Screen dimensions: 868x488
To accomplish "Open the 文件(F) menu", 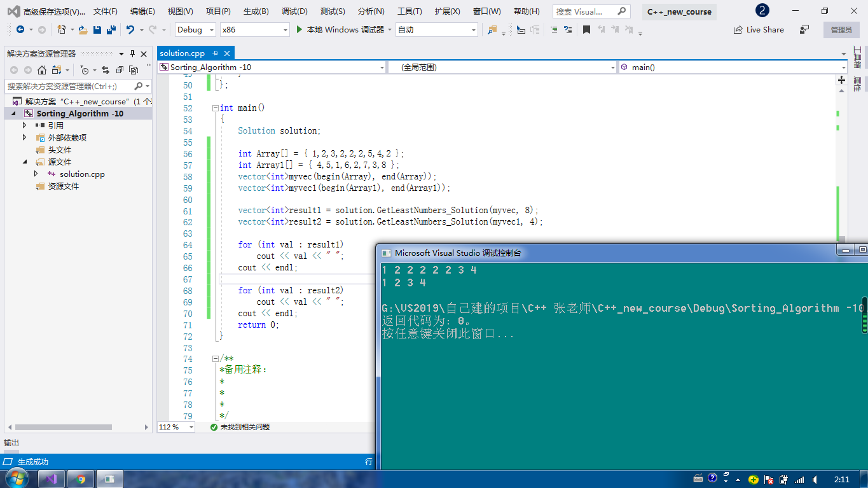I will [x=106, y=11].
